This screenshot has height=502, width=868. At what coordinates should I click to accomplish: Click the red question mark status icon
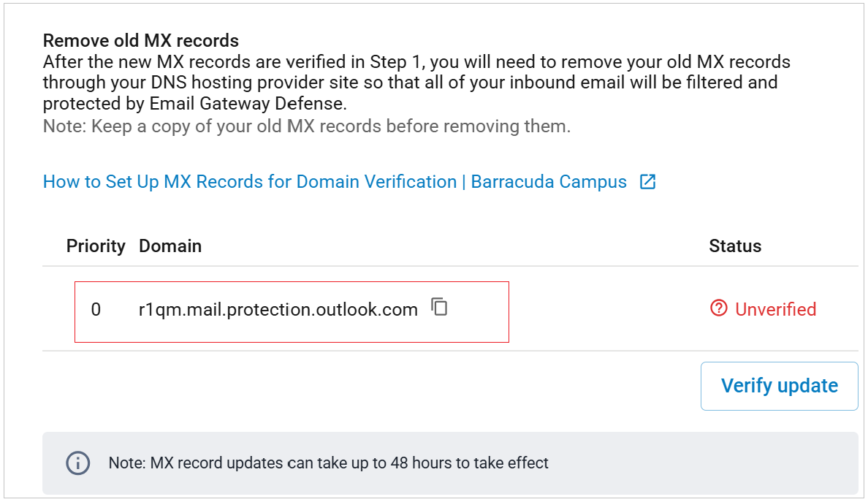(x=719, y=309)
